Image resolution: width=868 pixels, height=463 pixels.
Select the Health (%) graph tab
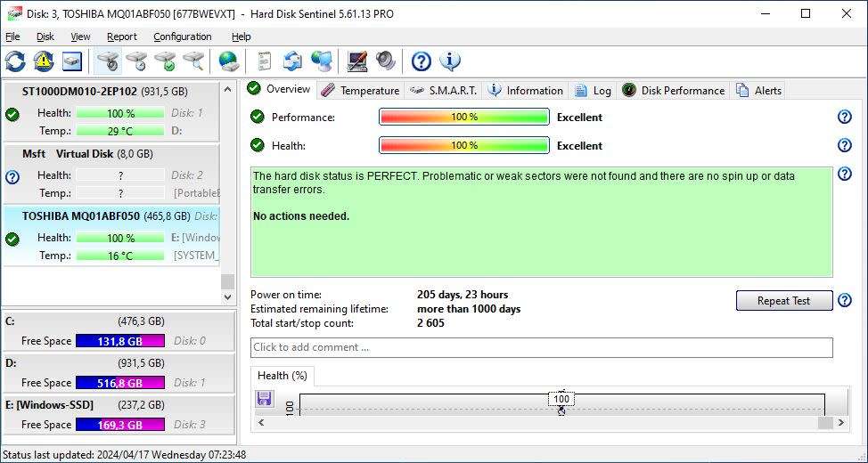tap(283, 376)
